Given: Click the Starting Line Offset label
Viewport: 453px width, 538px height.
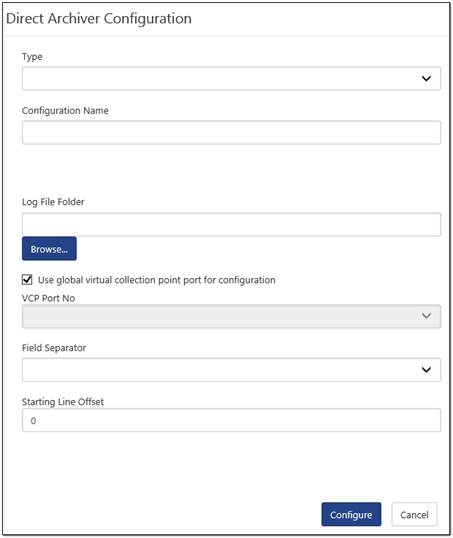Looking at the screenshot, I should (63, 401).
